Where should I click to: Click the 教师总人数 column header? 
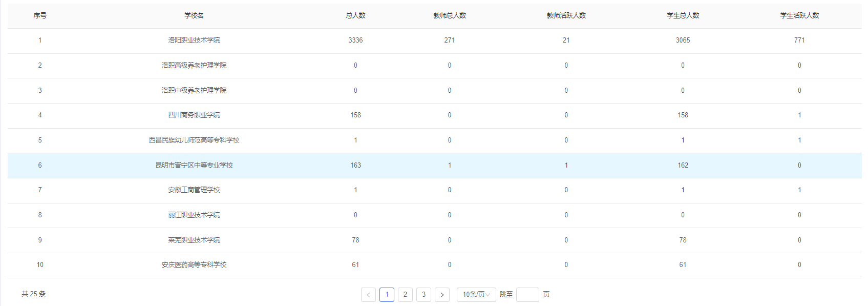tap(449, 15)
